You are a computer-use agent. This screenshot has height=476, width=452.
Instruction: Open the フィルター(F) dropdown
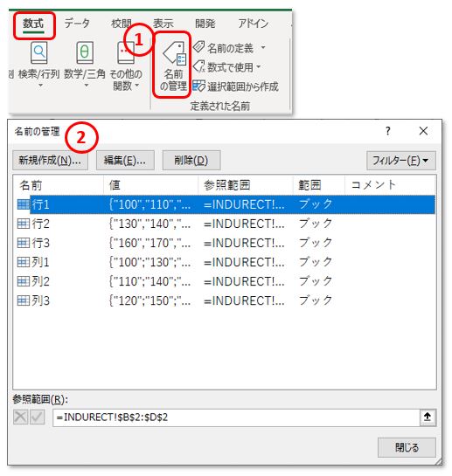tap(401, 161)
